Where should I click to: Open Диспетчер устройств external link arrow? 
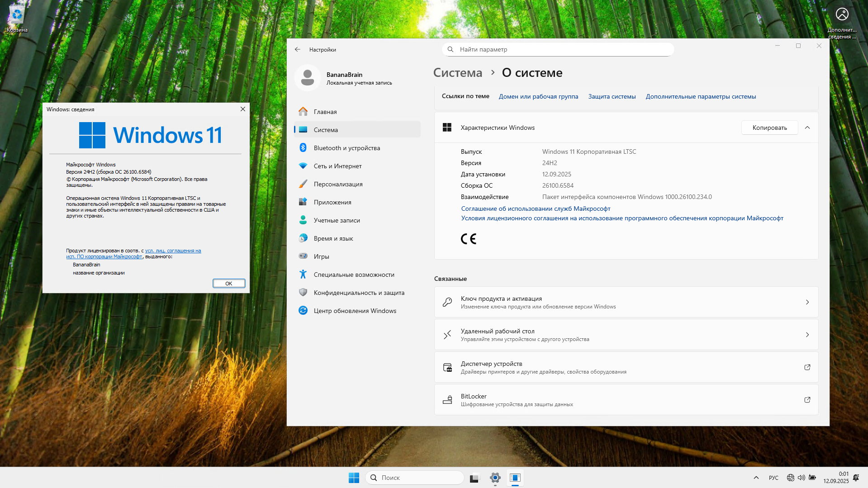point(807,367)
